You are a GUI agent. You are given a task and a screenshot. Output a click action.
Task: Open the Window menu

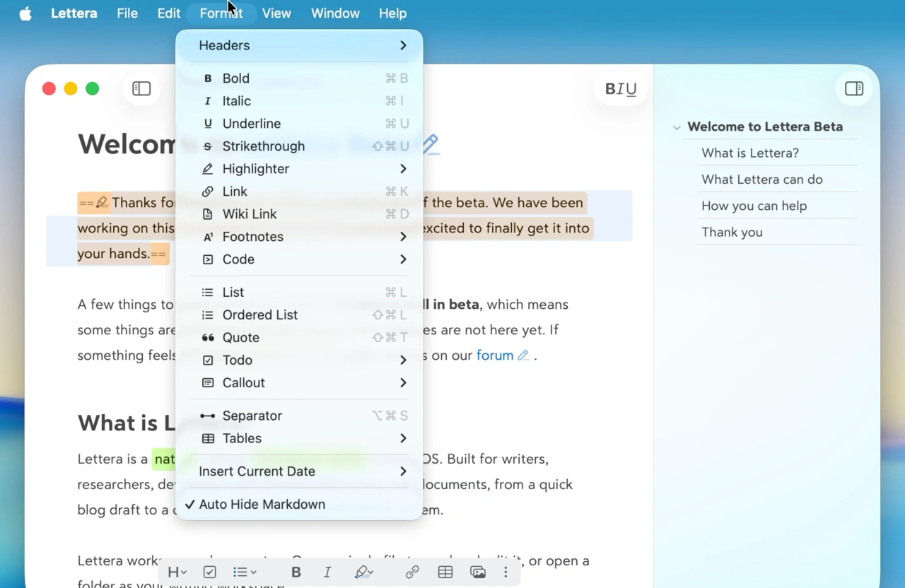click(x=335, y=13)
